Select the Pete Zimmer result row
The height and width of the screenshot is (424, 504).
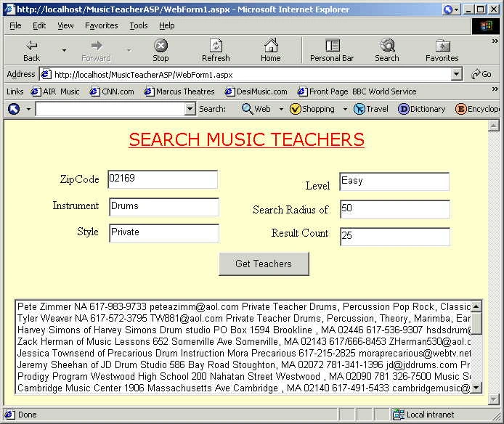click(243, 306)
